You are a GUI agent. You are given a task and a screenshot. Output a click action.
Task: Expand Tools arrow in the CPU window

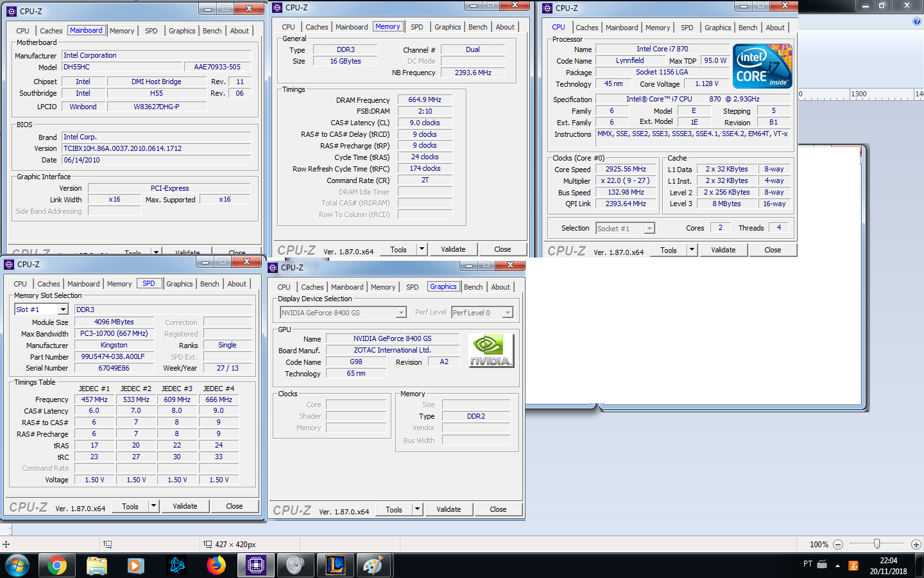(692, 250)
